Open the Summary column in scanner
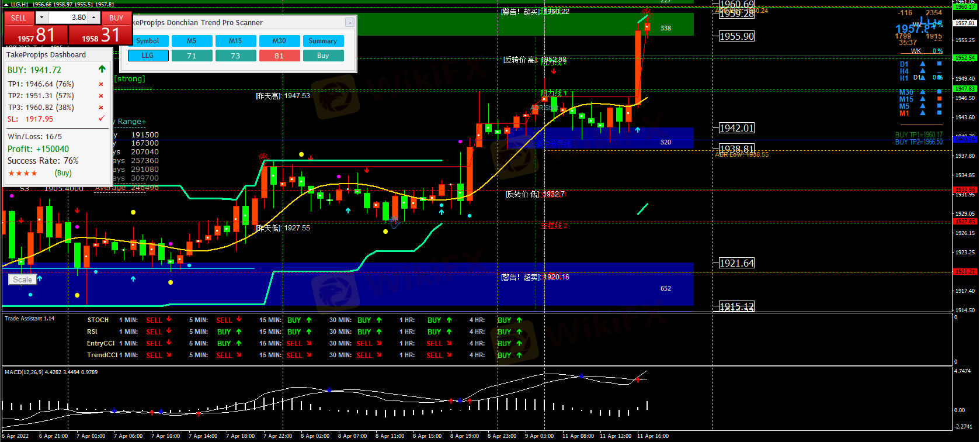Viewport: 980px width, 442px height. point(322,41)
